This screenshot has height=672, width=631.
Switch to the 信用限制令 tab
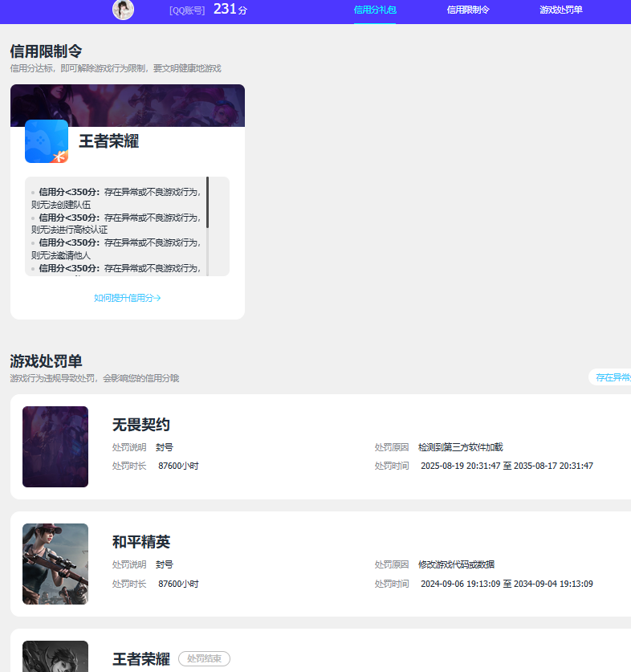(x=468, y=10)
